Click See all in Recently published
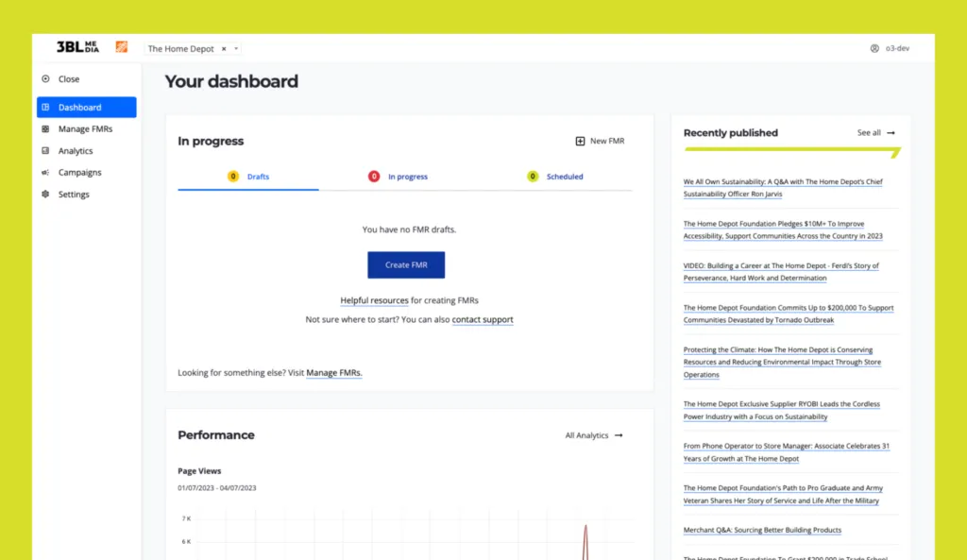The height and width of the screenshot is (560, 967). (869, 132)
